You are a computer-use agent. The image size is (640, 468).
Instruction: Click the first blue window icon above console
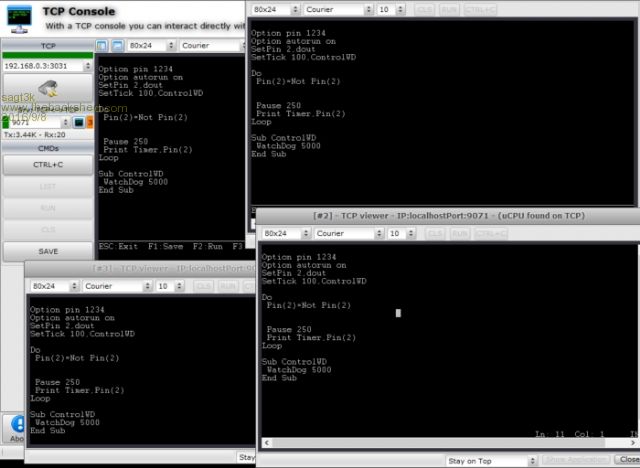pyautogui.click(x=102, y=46)
